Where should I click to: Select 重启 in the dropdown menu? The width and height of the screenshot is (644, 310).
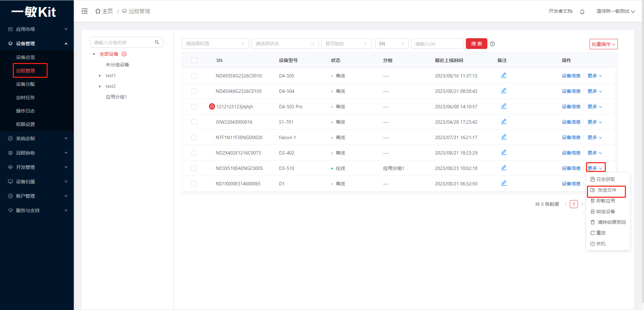600,233
